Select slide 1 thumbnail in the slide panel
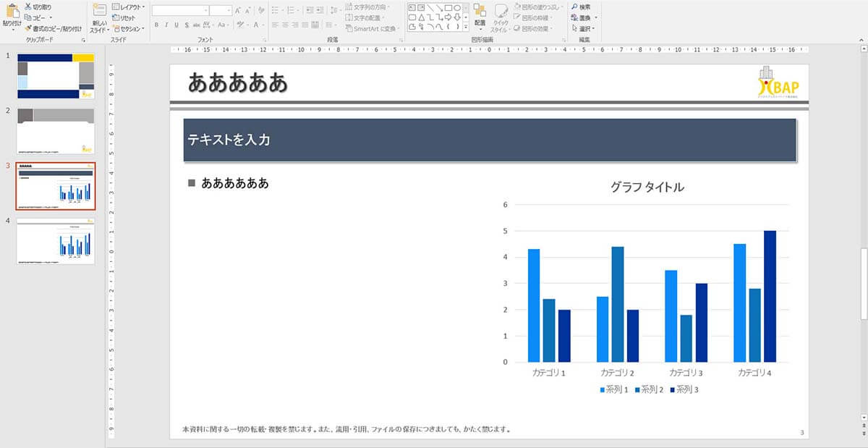 (56, 76)
